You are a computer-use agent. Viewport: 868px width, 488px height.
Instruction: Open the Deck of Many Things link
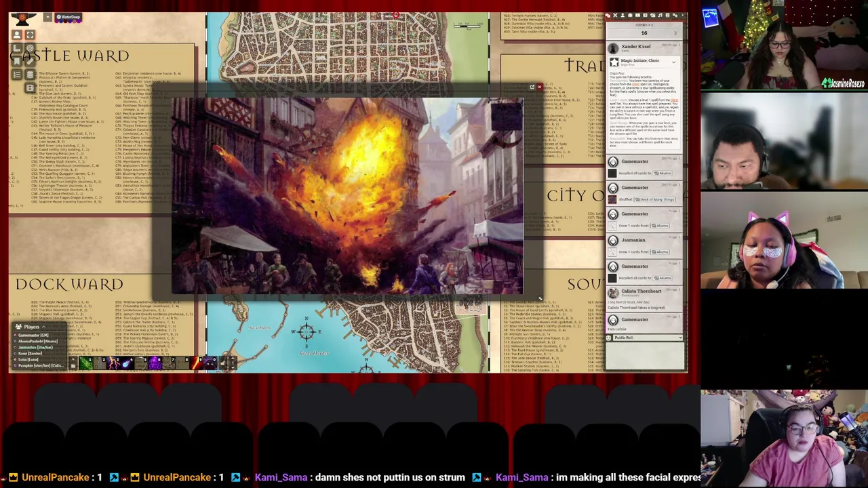[x=655, y=199]
